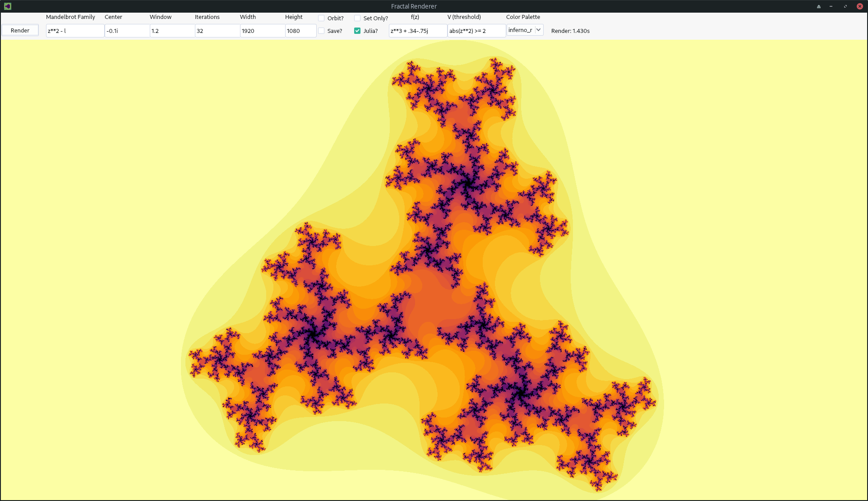Enable the Orbit? checkbox
Screen dimensions: 868x501
(321, 18)
